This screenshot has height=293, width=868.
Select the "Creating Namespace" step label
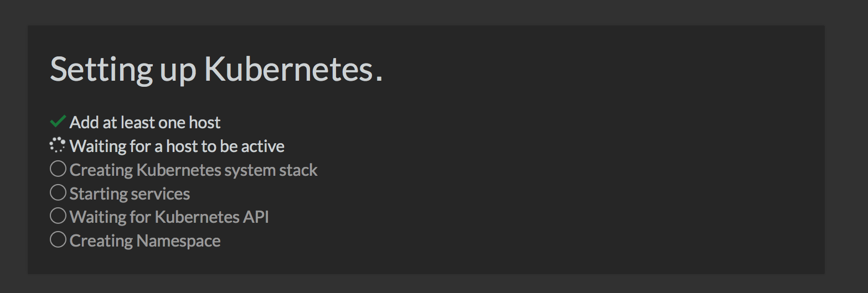pos(145,241)
